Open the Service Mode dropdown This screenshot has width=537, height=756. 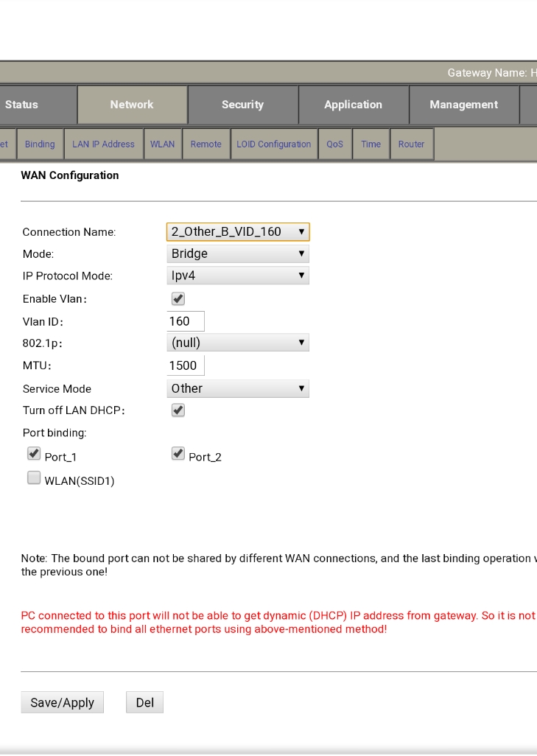[238, 388]
